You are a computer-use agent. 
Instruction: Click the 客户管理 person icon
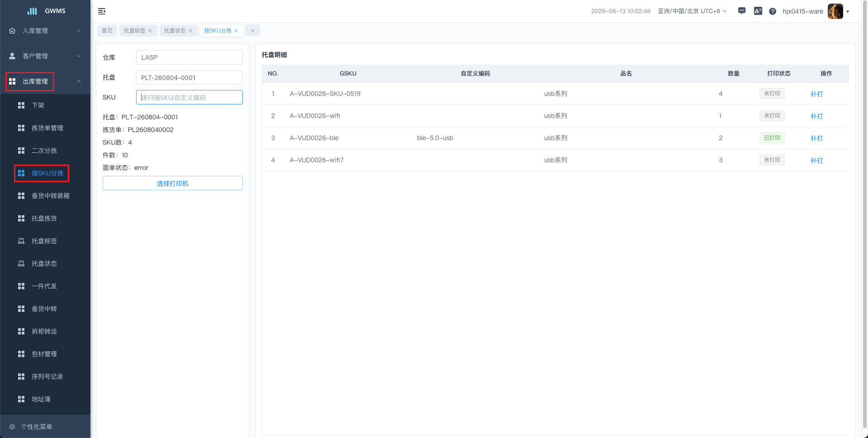coord(12,56)
